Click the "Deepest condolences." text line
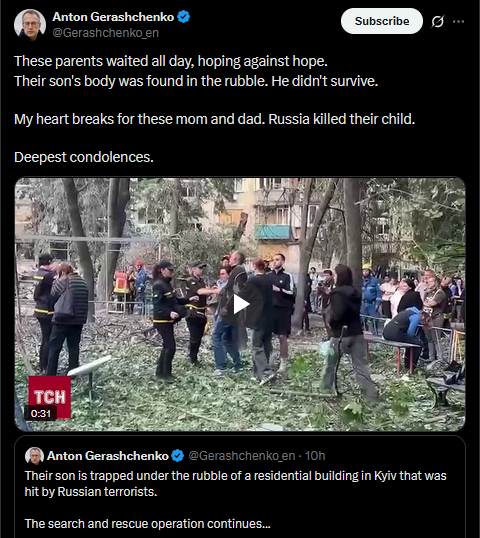Image resolution: width=480 pixels, height=538 pixels. click(x=84, y=157)
